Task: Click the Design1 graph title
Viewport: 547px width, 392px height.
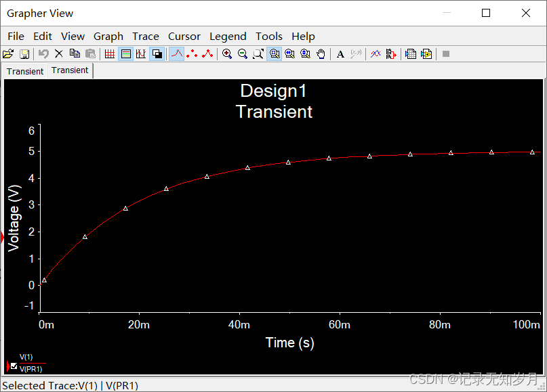Action: (x=274, y=91)
